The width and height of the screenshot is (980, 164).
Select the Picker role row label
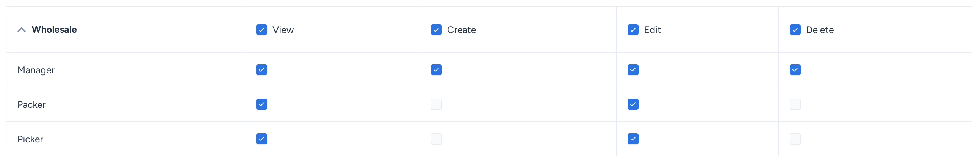pyautogui.click(x=30, y=139)
